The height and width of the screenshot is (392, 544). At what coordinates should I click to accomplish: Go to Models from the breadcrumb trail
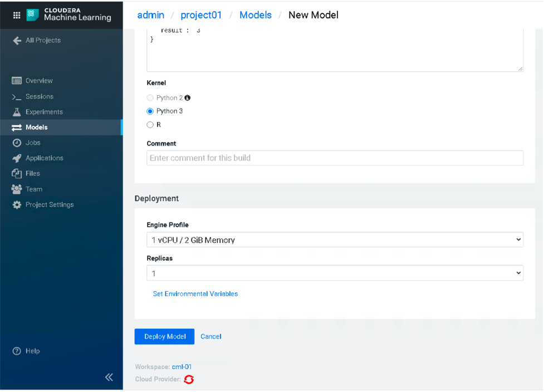click(256, 15)
